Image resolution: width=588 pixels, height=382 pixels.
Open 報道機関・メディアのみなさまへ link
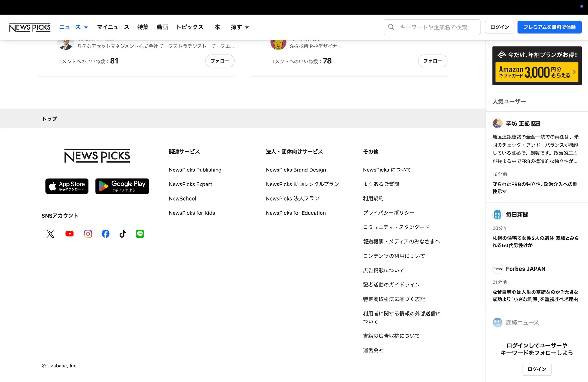(402, 241)
